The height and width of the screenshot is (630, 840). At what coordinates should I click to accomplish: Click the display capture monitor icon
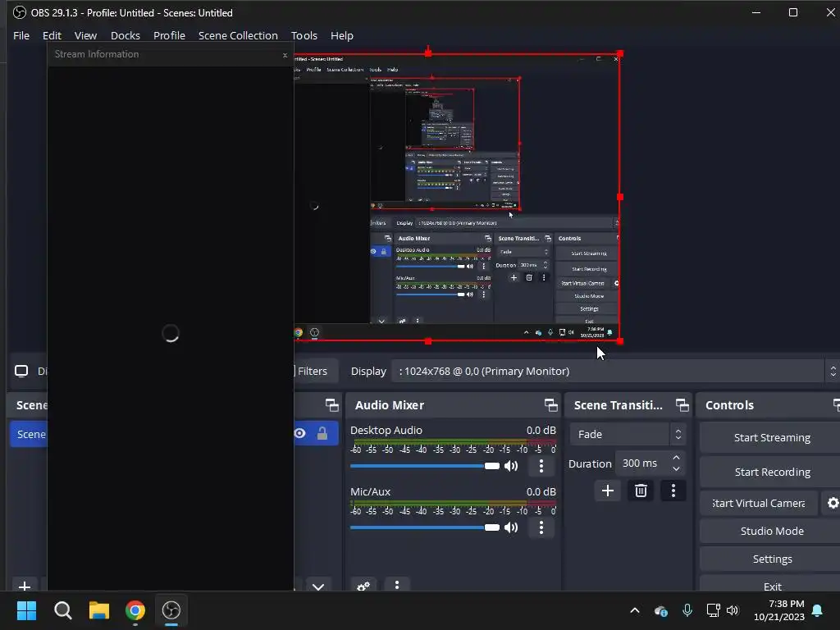coord(21,371)
